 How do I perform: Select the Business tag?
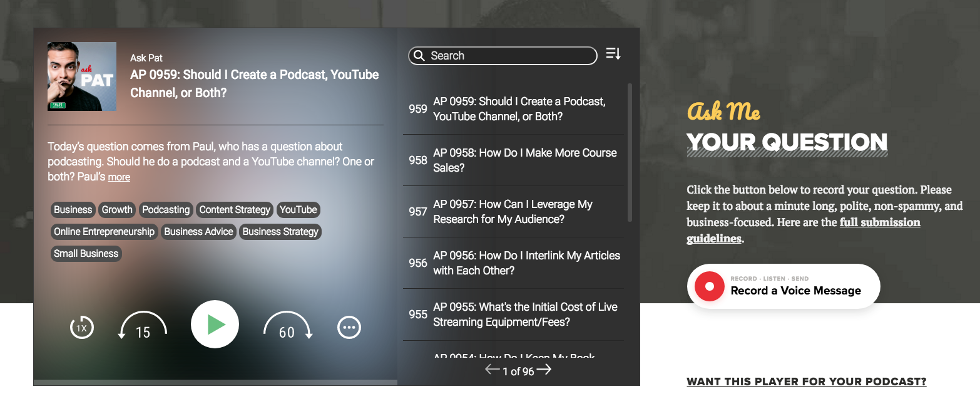point(73,210)
